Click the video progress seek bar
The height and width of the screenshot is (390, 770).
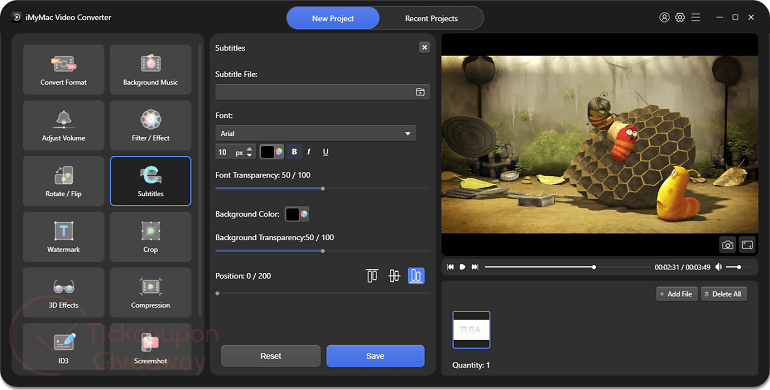pos(567,267)
